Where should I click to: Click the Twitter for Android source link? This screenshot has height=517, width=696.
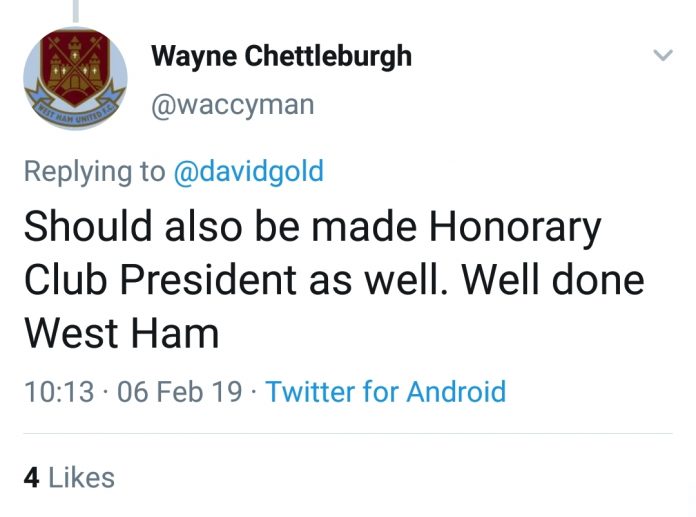(386, 392)
